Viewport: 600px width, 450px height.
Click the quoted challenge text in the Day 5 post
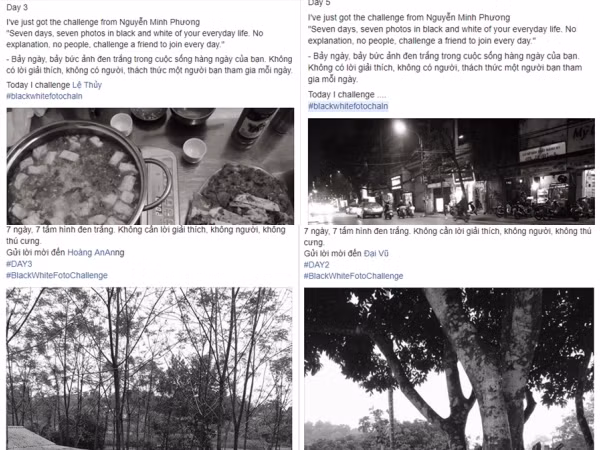pyautogui.click(x=442, y=35)
